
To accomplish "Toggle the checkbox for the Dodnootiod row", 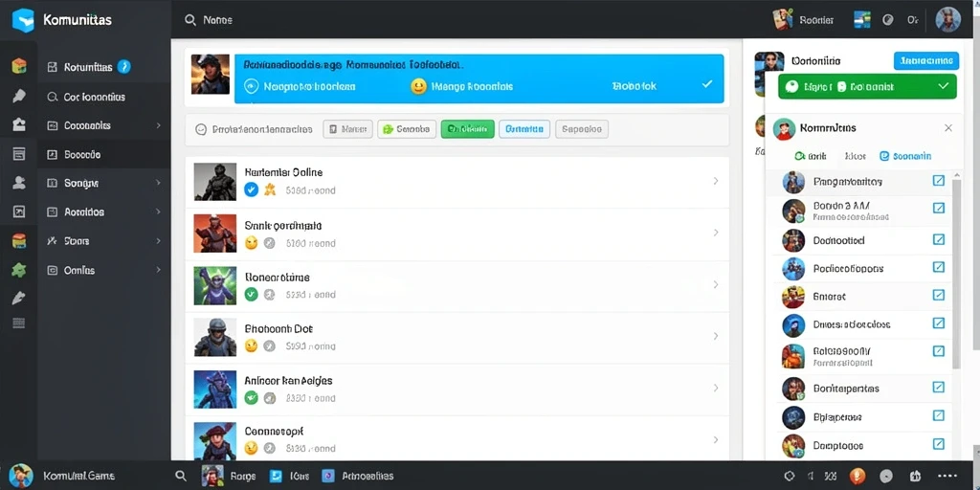I will [x=938, y=239].
